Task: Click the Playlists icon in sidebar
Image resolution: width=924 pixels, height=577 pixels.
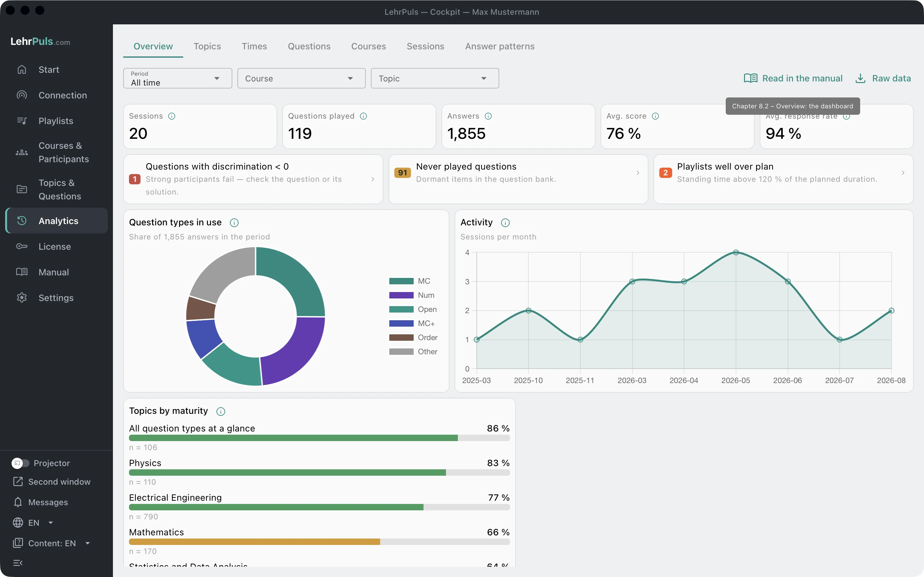Action: [22, 121]
